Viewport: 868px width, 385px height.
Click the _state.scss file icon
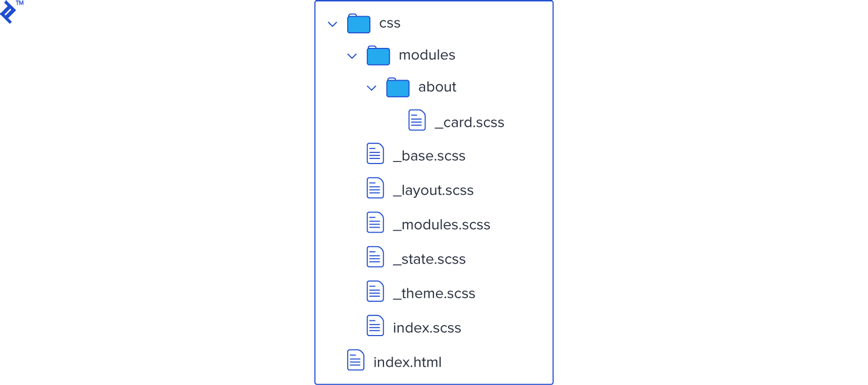coord(375,257)
